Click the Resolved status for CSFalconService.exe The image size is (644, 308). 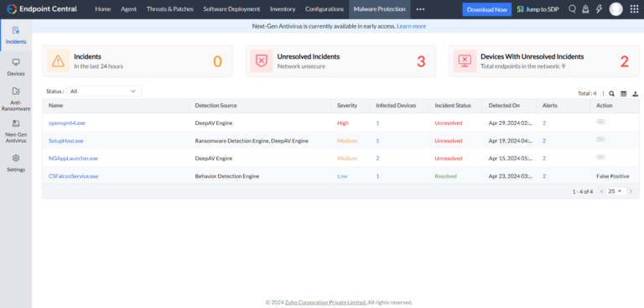445,176
